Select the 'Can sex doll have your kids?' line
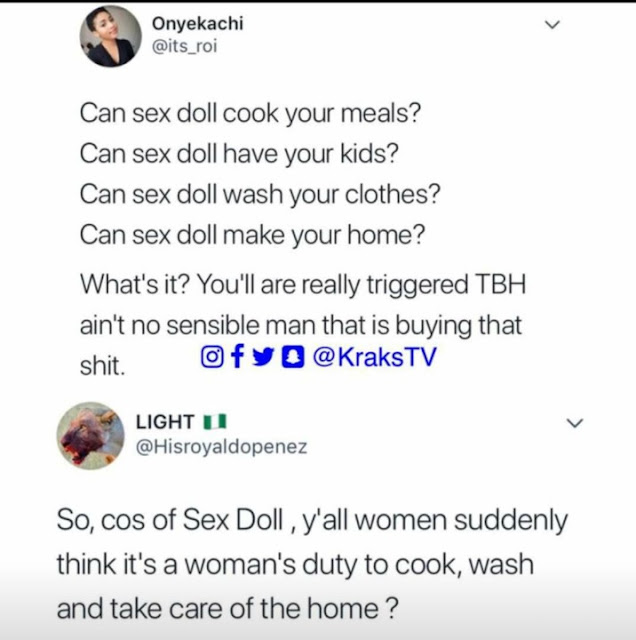 tap(239, 154)
